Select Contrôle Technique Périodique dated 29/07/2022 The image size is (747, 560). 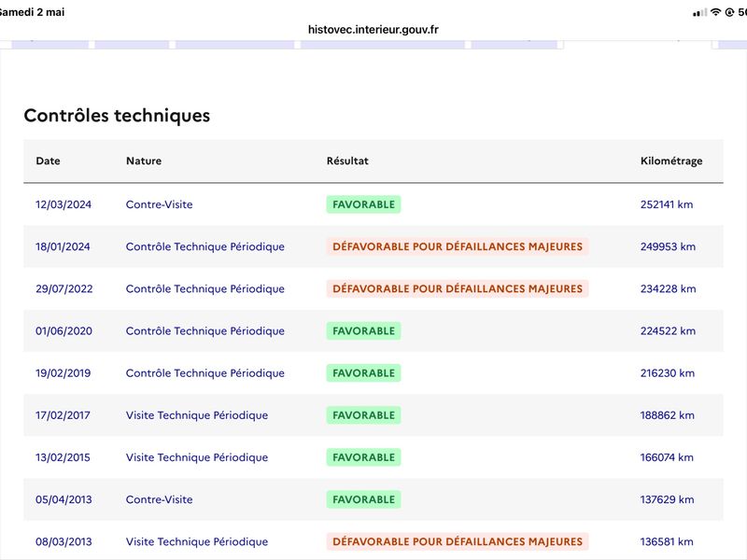pyautogui.click(x=204, y=289)
